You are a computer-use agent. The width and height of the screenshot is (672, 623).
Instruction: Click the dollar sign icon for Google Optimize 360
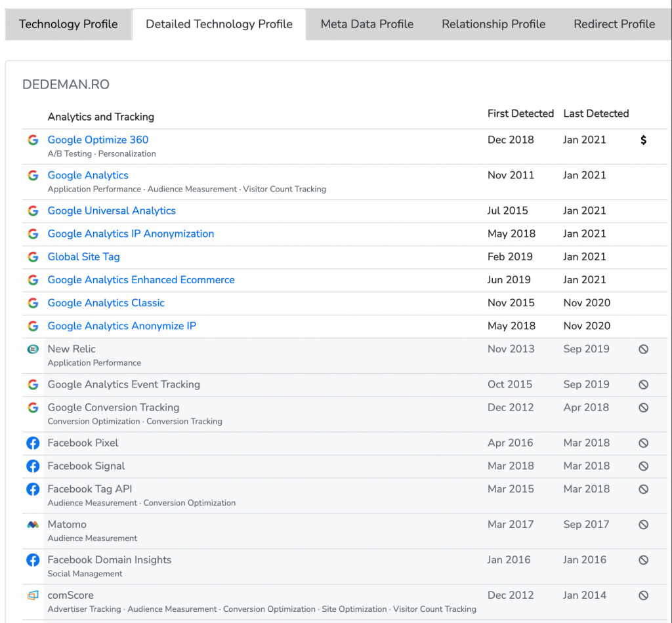[643, 140]
